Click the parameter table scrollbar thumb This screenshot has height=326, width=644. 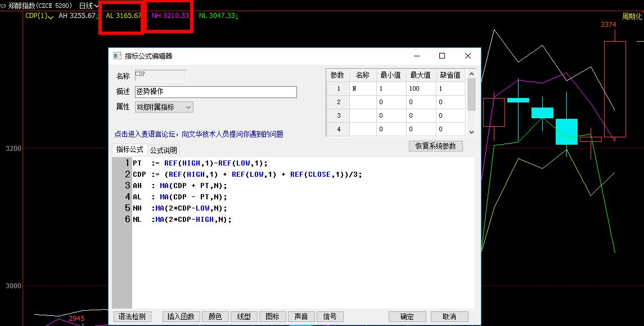coord(471,95)
